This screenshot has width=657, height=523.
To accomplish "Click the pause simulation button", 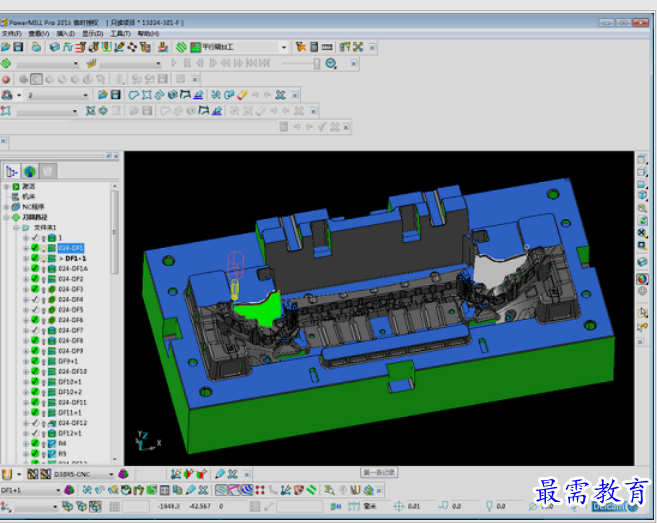I will click(187, 63).
